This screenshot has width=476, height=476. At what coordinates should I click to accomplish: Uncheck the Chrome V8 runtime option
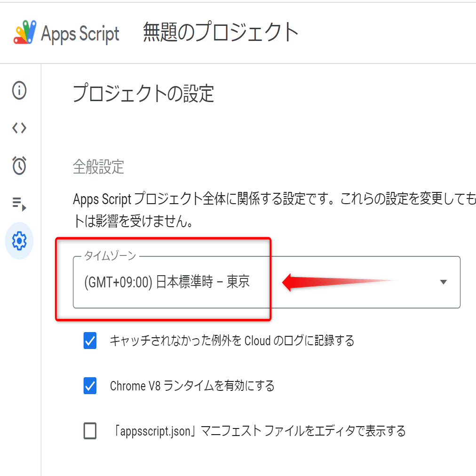point(89,385)
